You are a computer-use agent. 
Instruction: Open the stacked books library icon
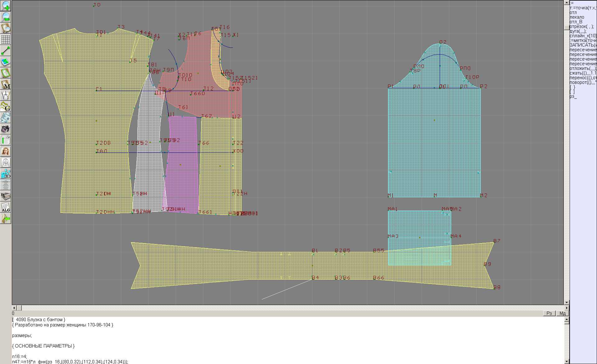pyautogui.click(x=6, y=196)
